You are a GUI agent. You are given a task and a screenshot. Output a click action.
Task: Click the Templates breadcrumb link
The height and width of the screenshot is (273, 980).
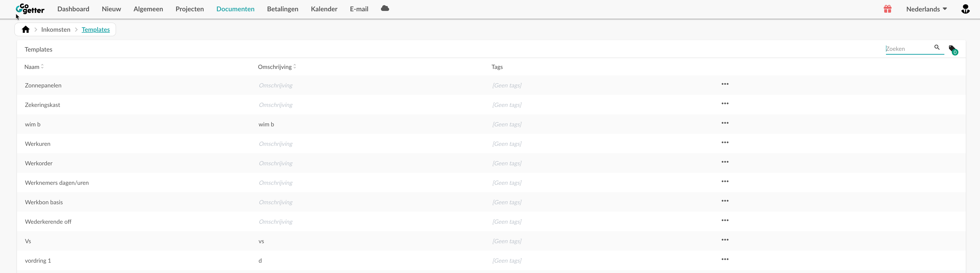point(96,29)
